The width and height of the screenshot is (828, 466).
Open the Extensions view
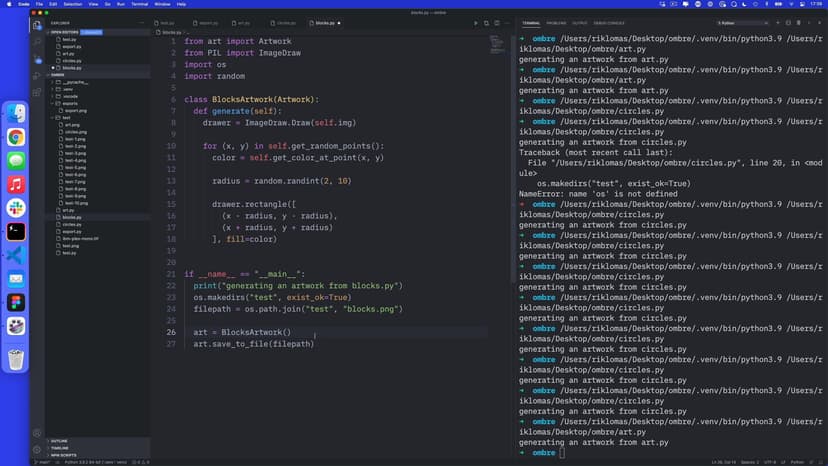[x=37, y=93]
